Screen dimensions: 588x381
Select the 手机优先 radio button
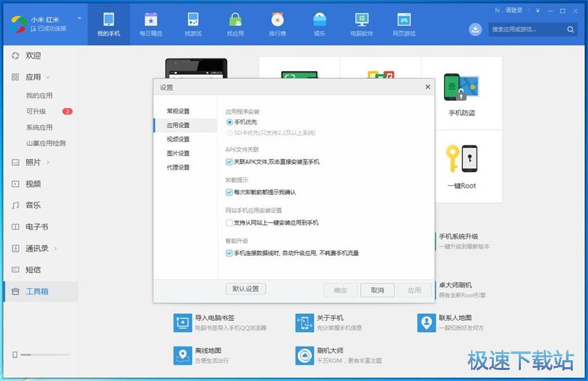pos(230,122)
